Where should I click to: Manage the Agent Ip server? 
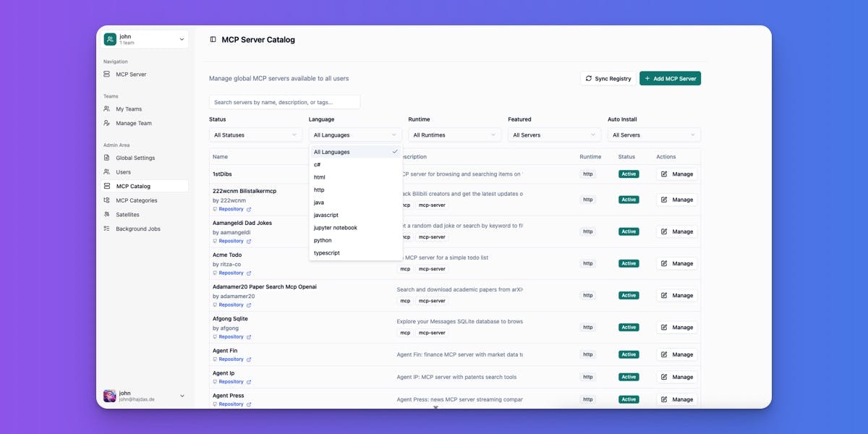[x=676, y=377]
